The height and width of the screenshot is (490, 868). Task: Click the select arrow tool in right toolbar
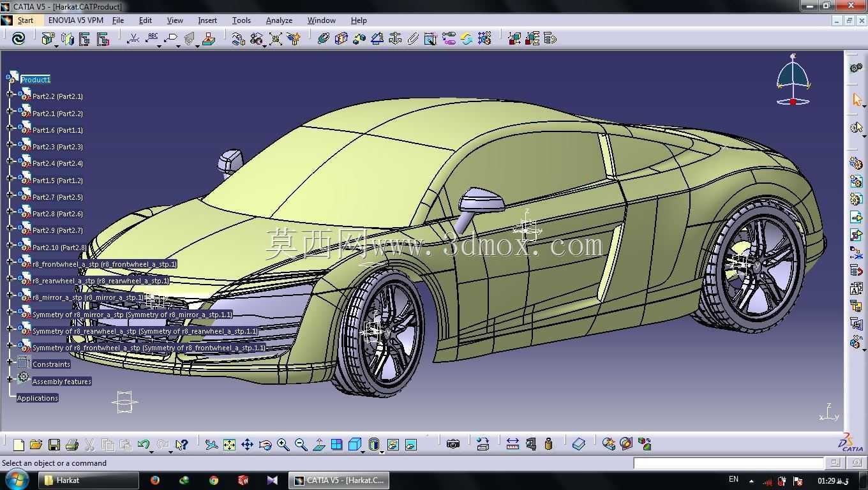coord(857,100)
